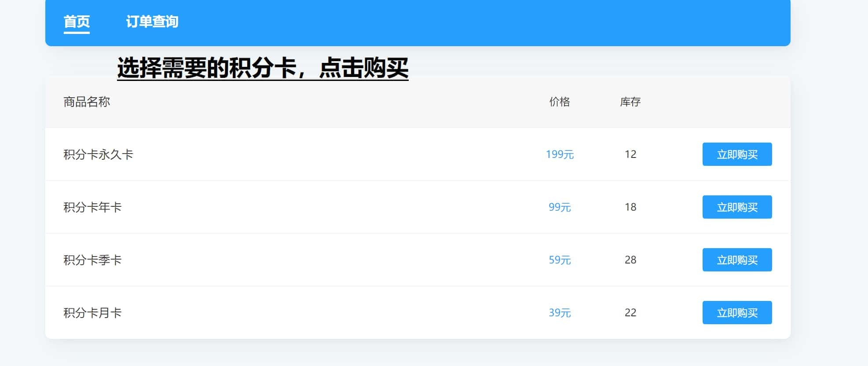This screenshot has height=366, width=868.
Task: Click the 积分卡年卡 product name
Action: coord(92,207)
